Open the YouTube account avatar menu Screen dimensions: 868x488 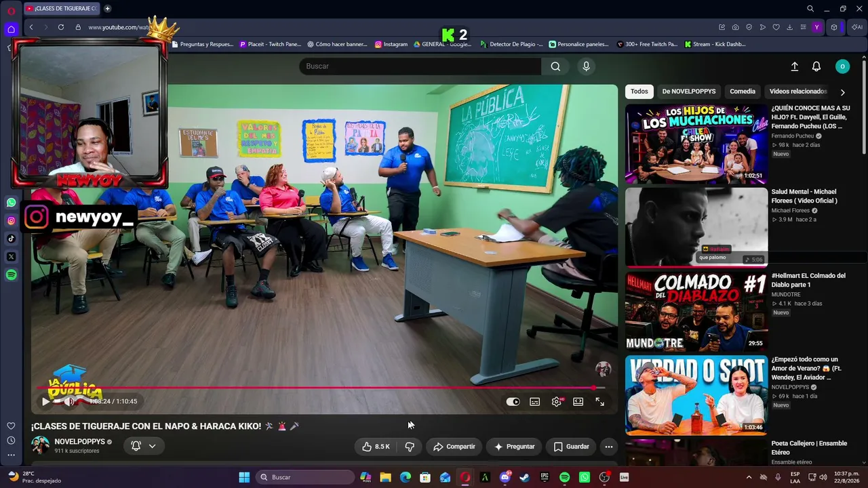tap(842, 66)
